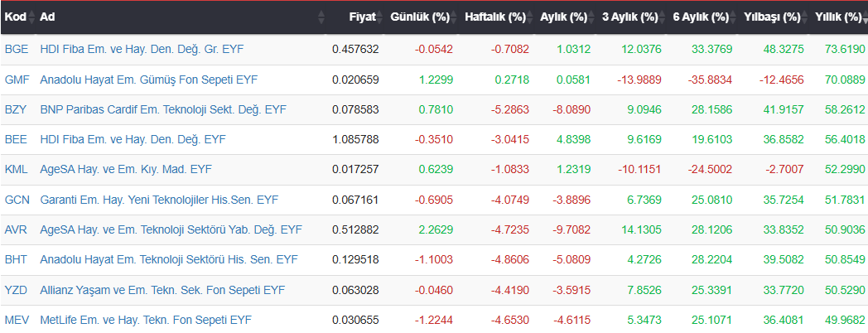Screen dimensions: 868x333
Task: Open the GCN fund code link
Action: [16, 200]
